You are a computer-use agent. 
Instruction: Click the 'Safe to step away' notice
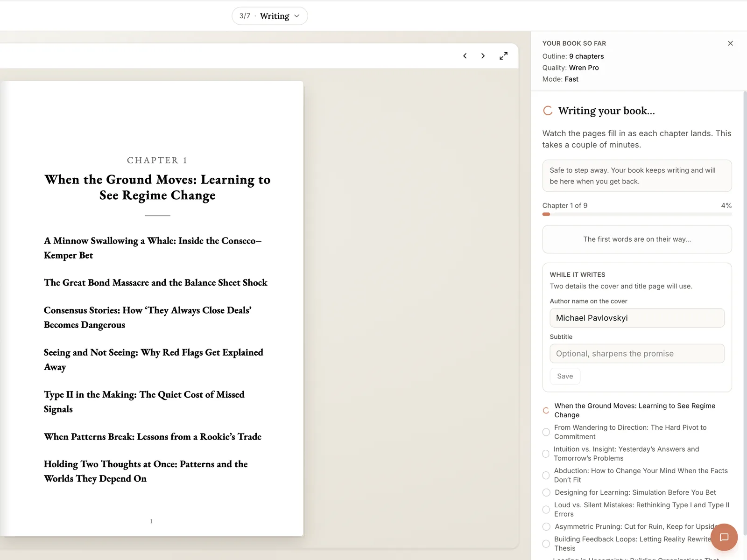click(x=637, y=176)
